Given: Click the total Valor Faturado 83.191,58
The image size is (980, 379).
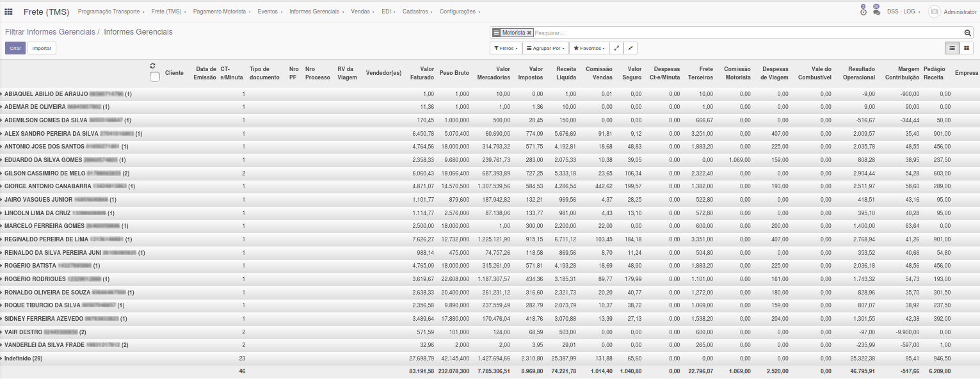Looking at the screenshot, I should point(422,371).
